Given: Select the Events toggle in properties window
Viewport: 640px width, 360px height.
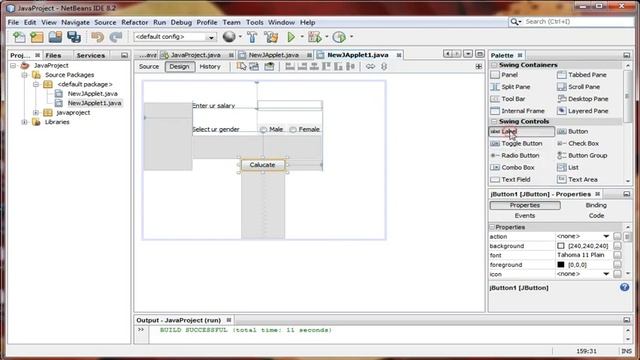Looking at the screenshot, I should [525, 216].
